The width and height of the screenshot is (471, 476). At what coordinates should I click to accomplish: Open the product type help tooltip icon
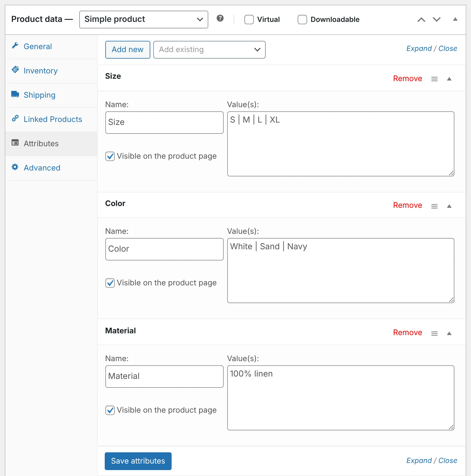[x=220, y=18]
